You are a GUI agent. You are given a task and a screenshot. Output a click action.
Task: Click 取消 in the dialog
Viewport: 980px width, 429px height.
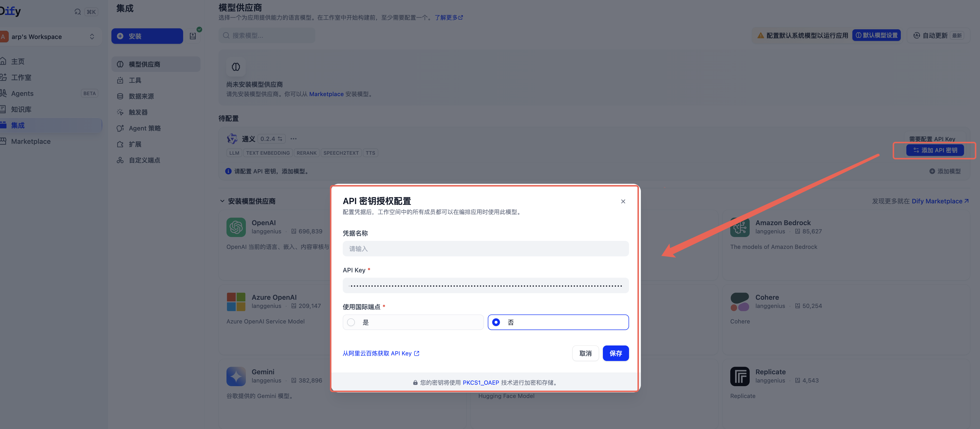tap(585, 353)
